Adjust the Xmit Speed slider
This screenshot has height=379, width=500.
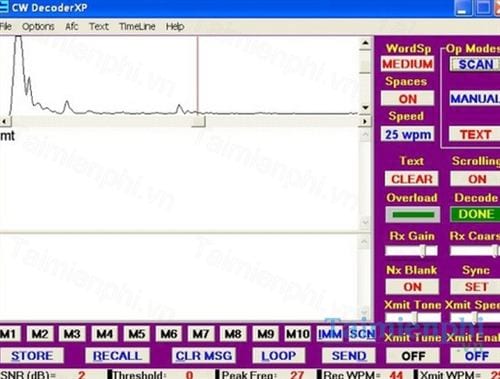point(475,317)
